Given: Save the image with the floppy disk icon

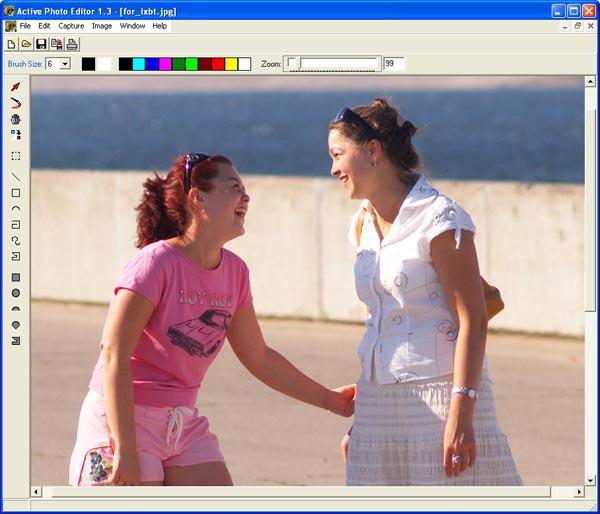Looking at the screenshot, I should coord(41,44).
